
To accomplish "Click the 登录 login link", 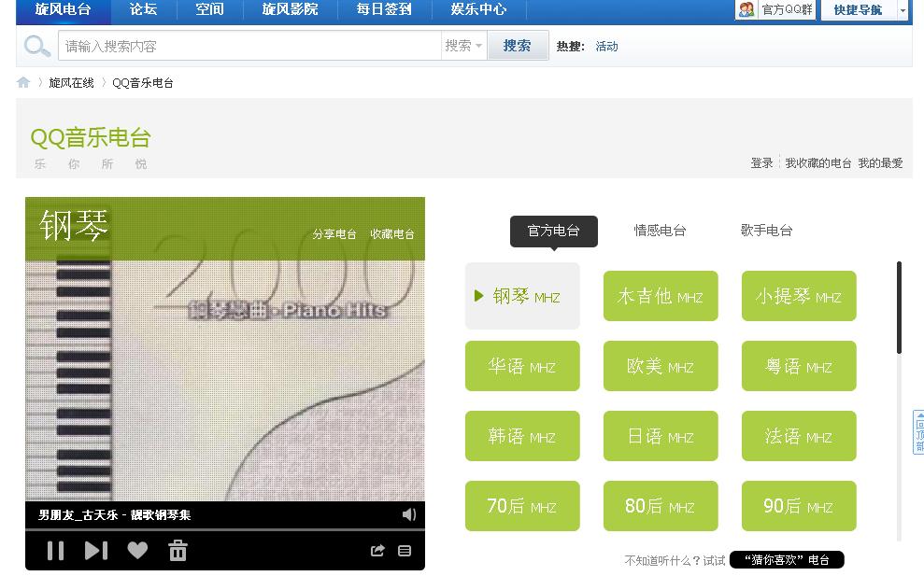I will tap(760, 162).
